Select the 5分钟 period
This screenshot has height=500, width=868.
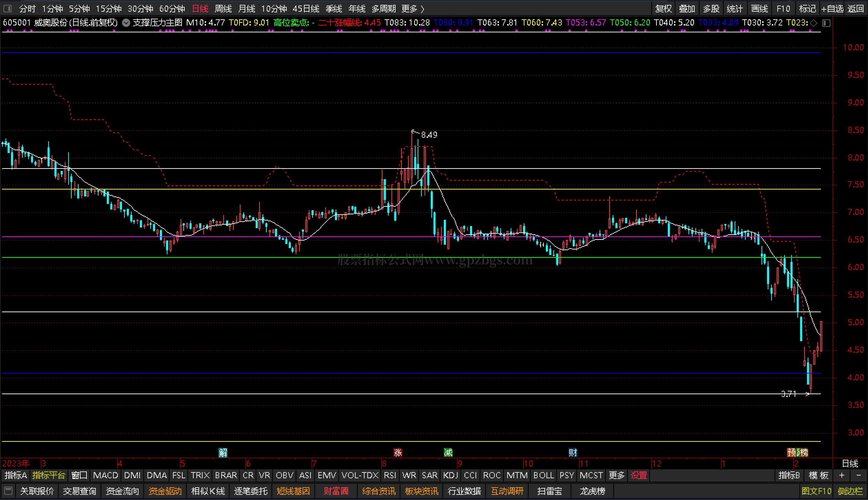point(79,9)
